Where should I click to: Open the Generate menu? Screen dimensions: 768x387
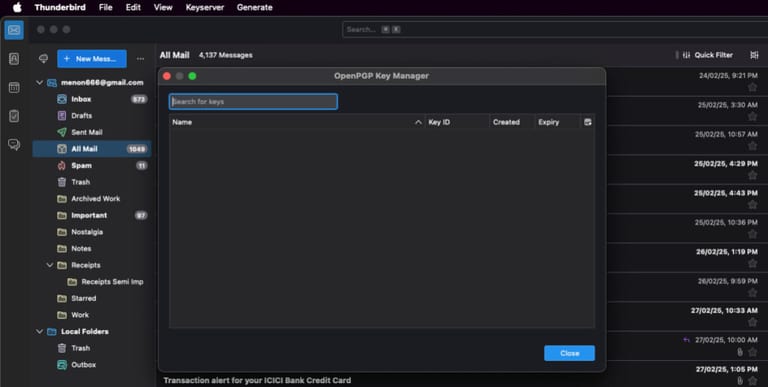pyautogui.click(x=255, y=7)
